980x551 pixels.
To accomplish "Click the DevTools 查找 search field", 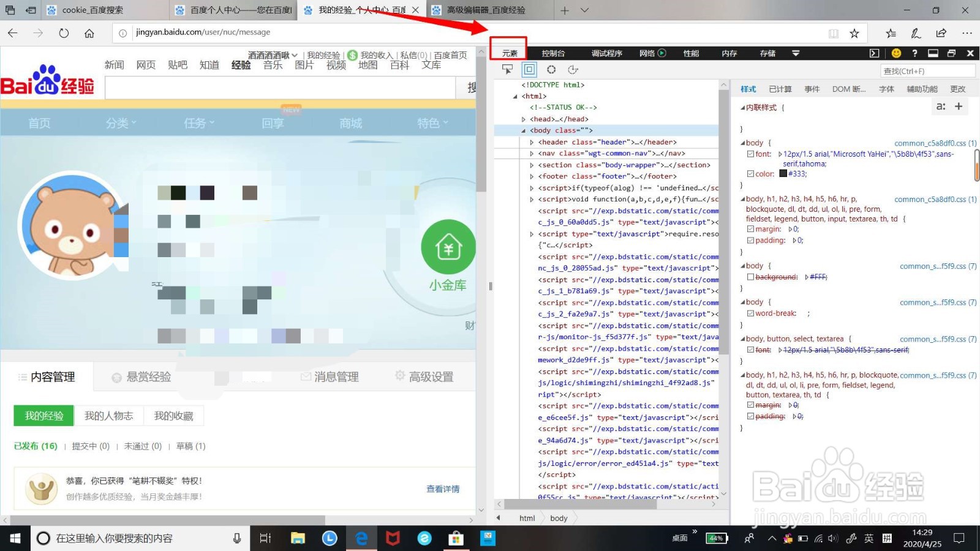I will click(x=927, y=71).
